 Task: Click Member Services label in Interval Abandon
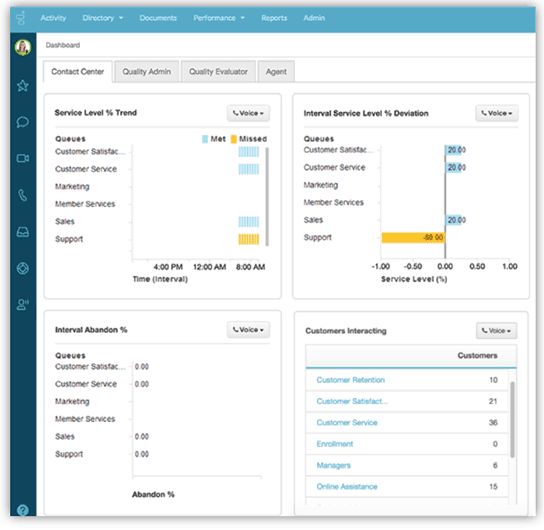pyautogui.click(x=85, y=419)
